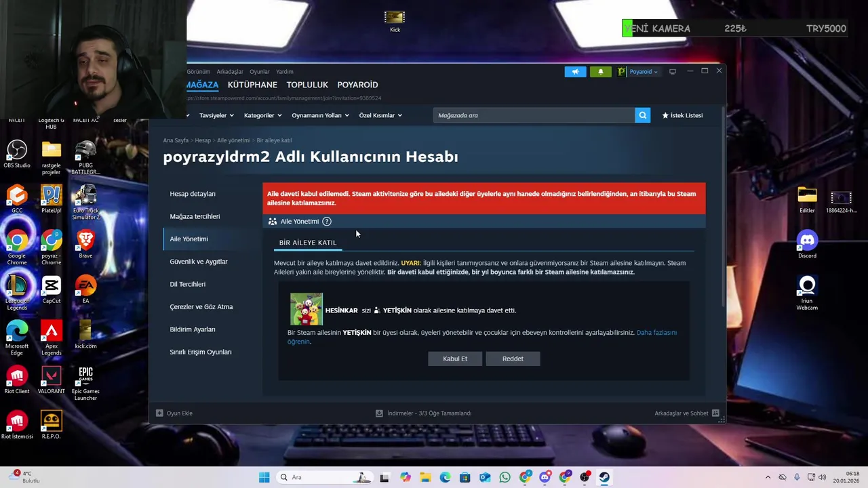Click Ana Sayfa breadcrumb link

176,140
